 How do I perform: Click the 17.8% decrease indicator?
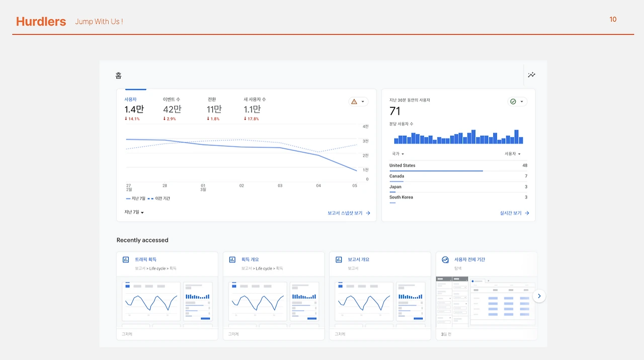[x=251, y=119]
